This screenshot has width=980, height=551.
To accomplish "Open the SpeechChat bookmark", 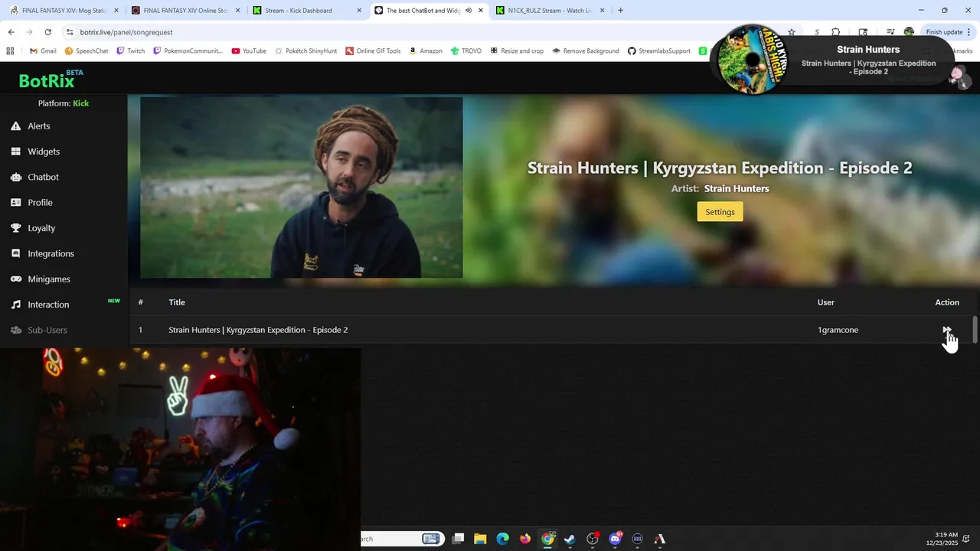I will 87,51.
